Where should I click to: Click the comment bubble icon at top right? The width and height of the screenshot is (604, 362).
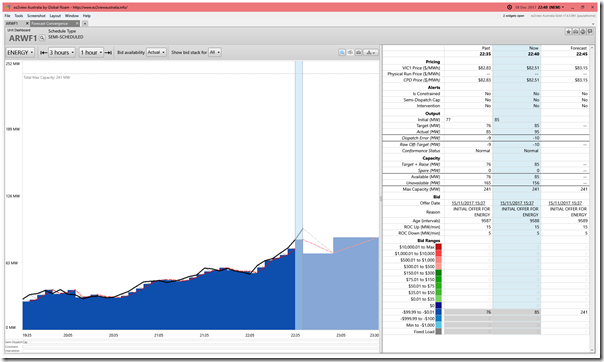(x=590, y=32)
